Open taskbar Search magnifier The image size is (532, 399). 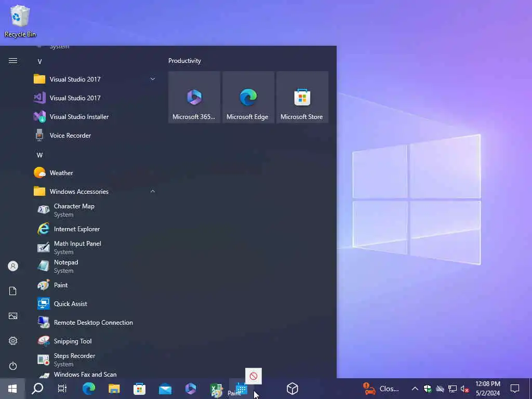[x=37, y=389]
